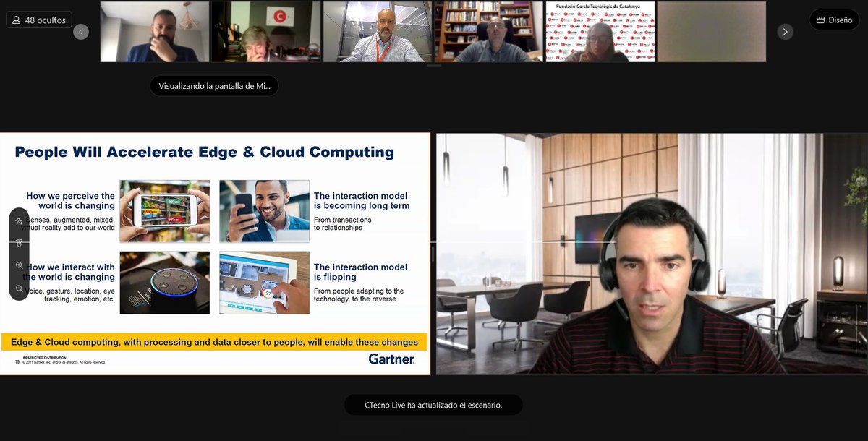Click 'From transactions to relationships' text
The height and width of the screenshot is (441, 868).
[x=343, y=223]
